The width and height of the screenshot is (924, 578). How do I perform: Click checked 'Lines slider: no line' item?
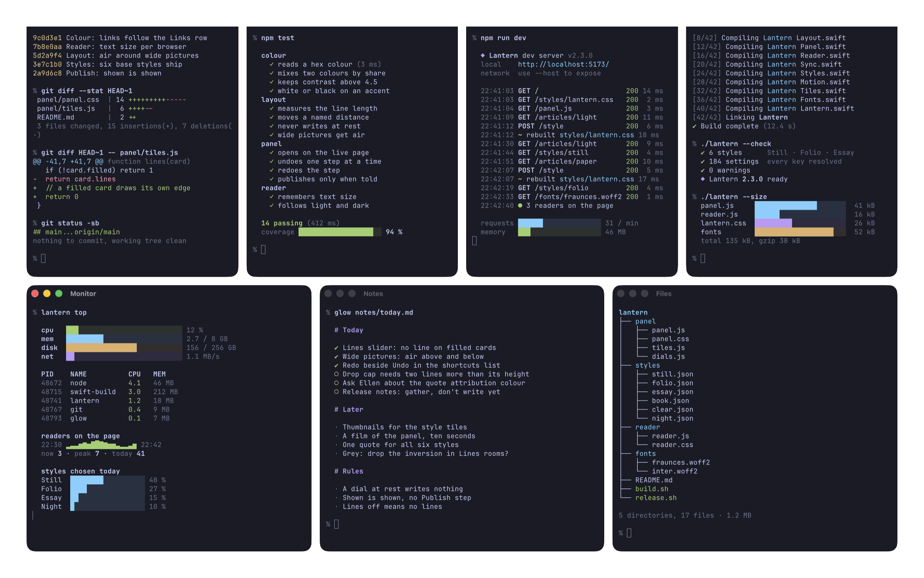(x=415, y=348)
